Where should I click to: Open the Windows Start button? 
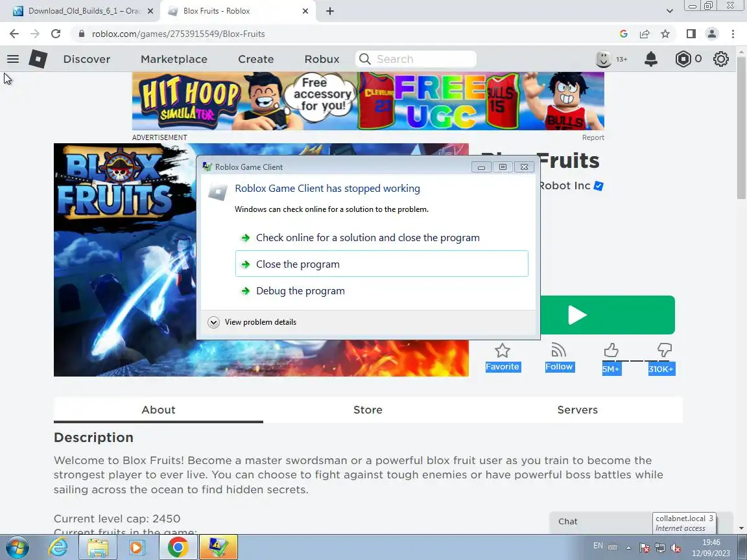coord(17,547)
